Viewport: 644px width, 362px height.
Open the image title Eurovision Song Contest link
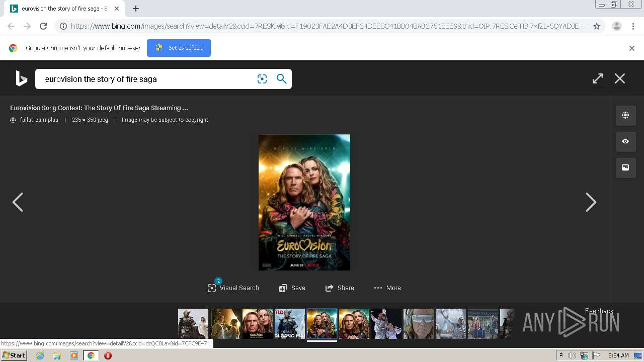99,108
